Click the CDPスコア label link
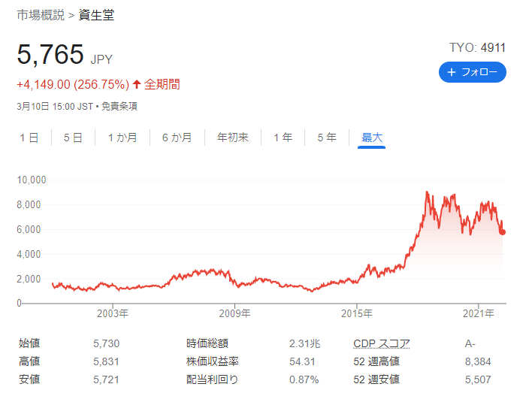Screen dimensions: 532x402 [x=382, y=343]
